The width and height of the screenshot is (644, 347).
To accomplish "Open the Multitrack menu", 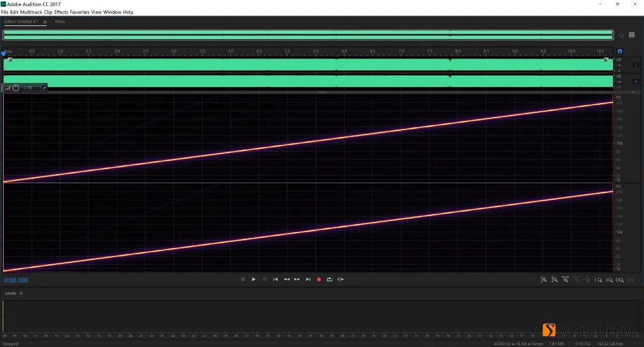I will 31,12.
